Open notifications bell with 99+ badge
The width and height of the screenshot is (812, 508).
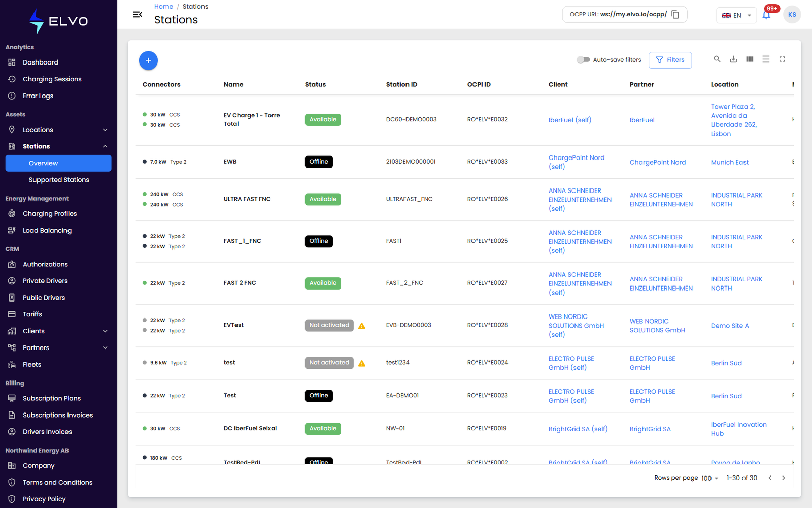tap(766, 15)
